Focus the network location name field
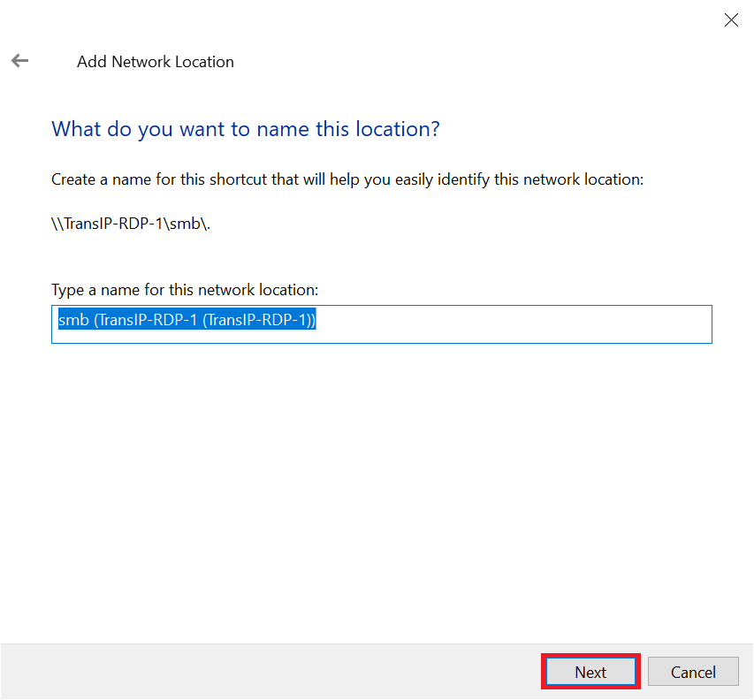The height and width of the screenshot is (700, 754). click(381, 324)
